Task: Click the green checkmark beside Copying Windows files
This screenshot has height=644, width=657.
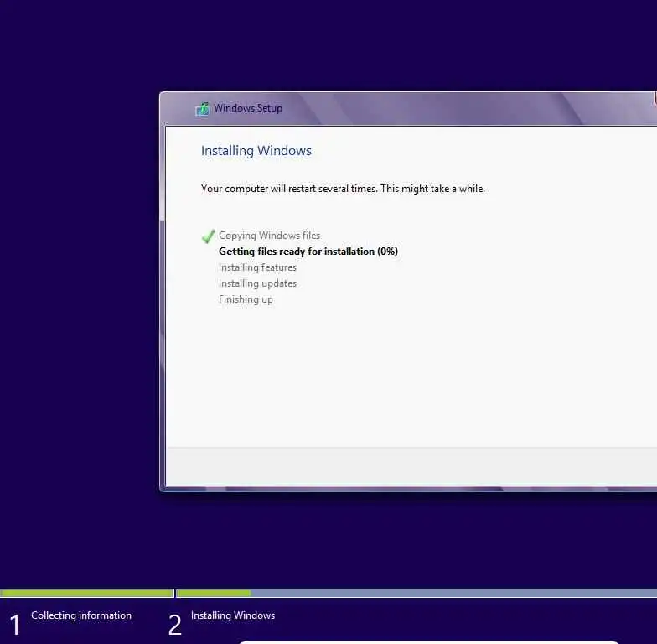Action: (x=208, y=236)
